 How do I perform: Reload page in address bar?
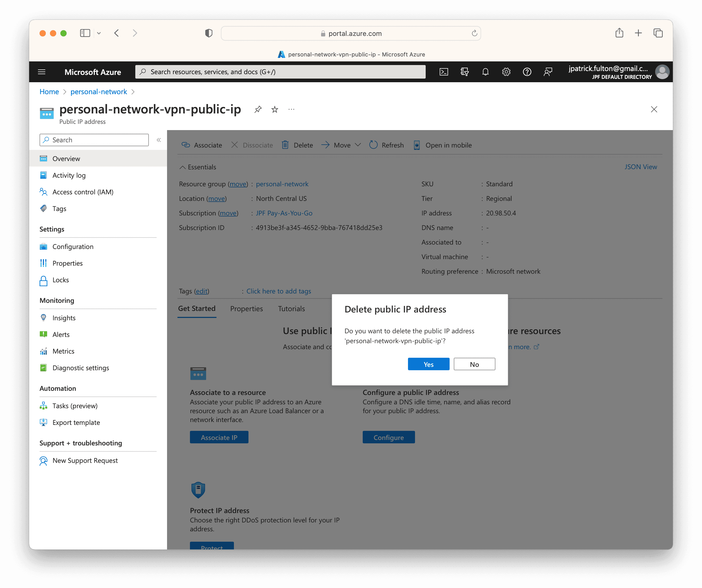474,33
